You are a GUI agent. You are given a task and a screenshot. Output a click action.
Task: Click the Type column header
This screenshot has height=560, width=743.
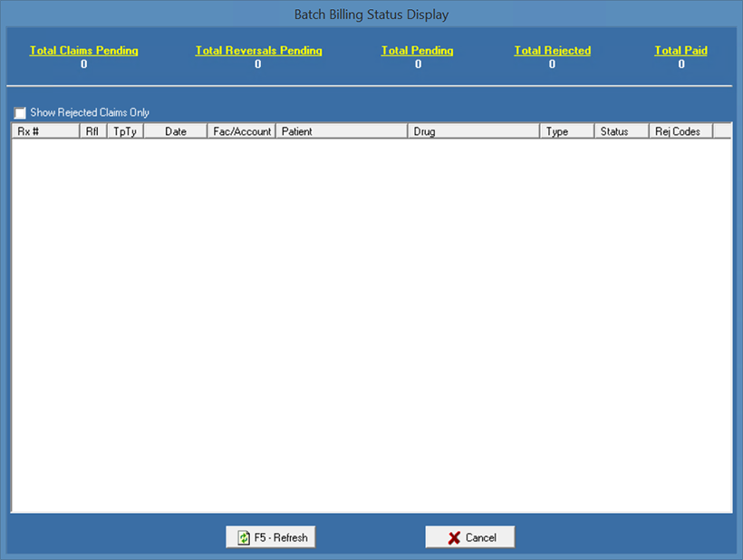566,131
